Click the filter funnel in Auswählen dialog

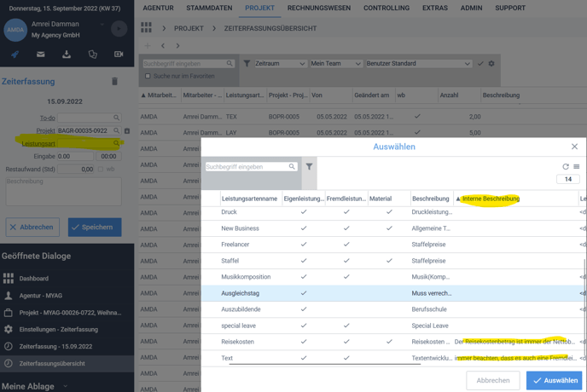tap(309, 167)
